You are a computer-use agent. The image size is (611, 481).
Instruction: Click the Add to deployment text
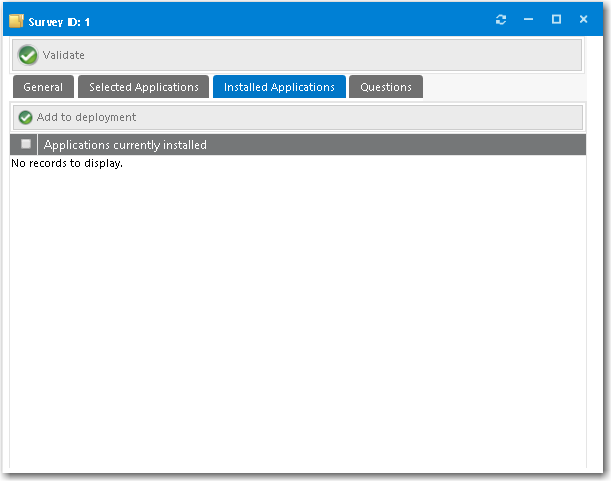pyautogui.click(x=86, y=117)
